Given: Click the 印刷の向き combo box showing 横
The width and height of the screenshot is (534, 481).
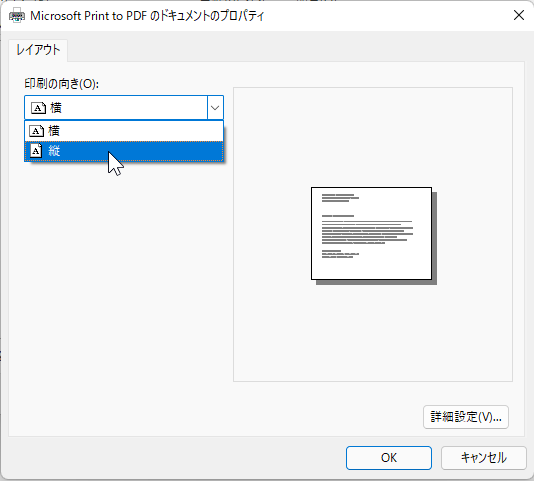Looking at the screenshot, I should (x=124, y=108).
